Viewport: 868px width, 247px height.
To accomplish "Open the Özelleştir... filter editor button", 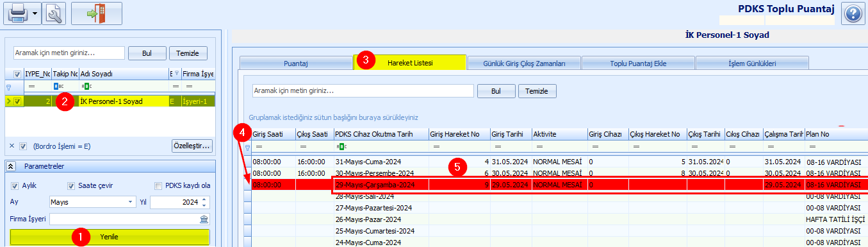I will click(192, 146).
